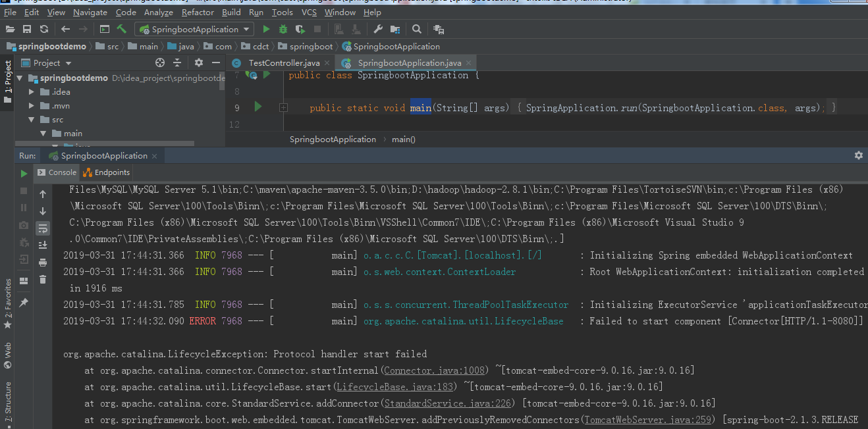The image size is (868, 429).
Task: Clear console with the trash icon
Action: [43, 279]
